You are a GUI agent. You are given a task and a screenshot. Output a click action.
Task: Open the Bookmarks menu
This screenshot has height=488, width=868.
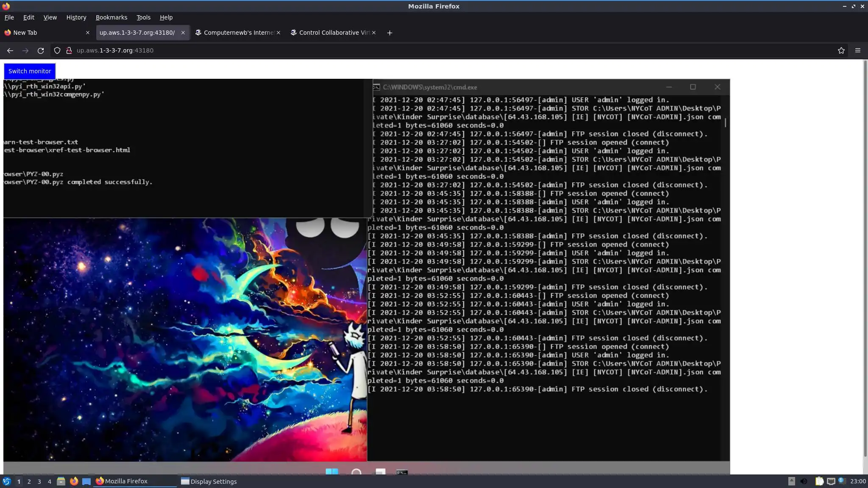point(111,17)
